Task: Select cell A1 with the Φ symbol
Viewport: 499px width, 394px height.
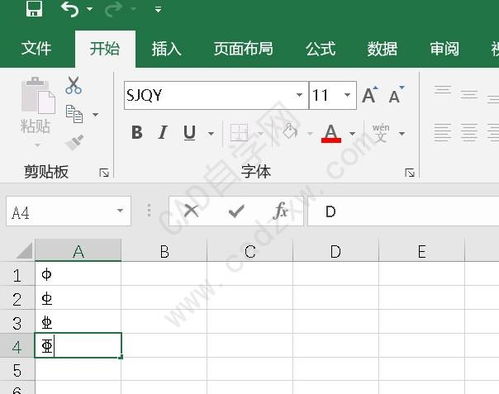Action: 78,274
